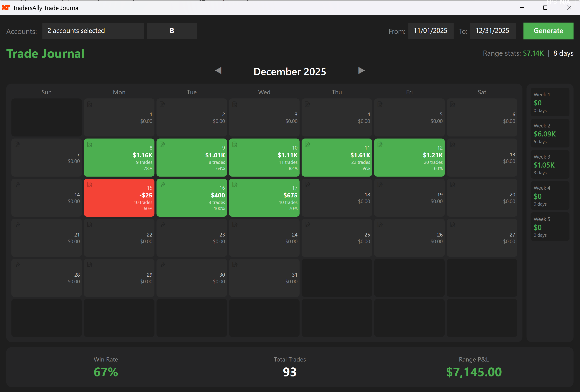The image size is (580, 392).
Task: Open the note icon on December 31
Action: tap(235, 265)
